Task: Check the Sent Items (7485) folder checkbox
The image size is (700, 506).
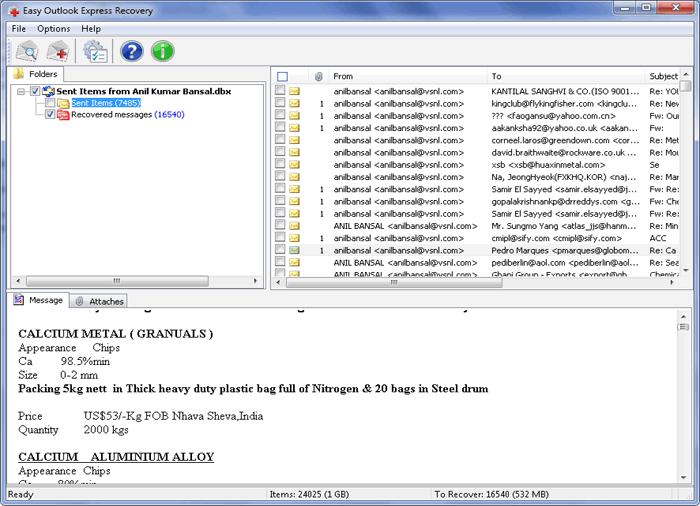Action: point(50,103)
